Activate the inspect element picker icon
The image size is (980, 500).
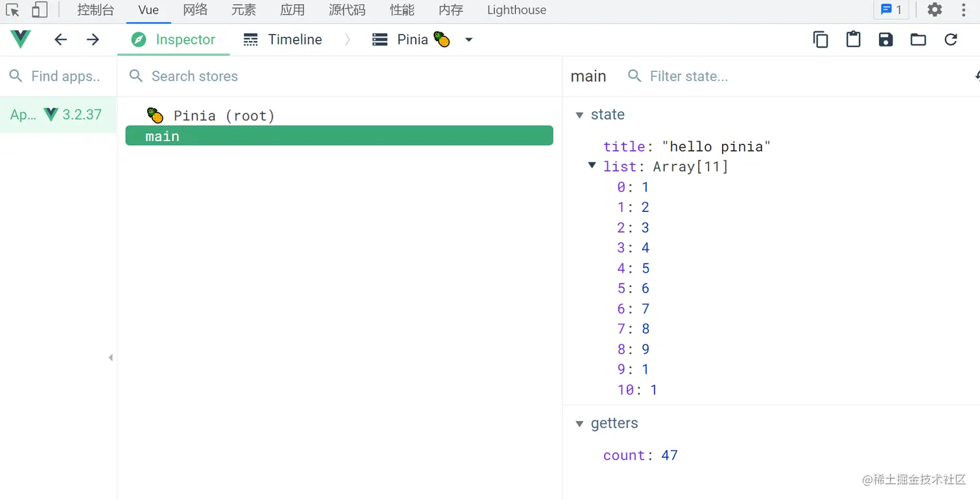[x=13, y=10]
